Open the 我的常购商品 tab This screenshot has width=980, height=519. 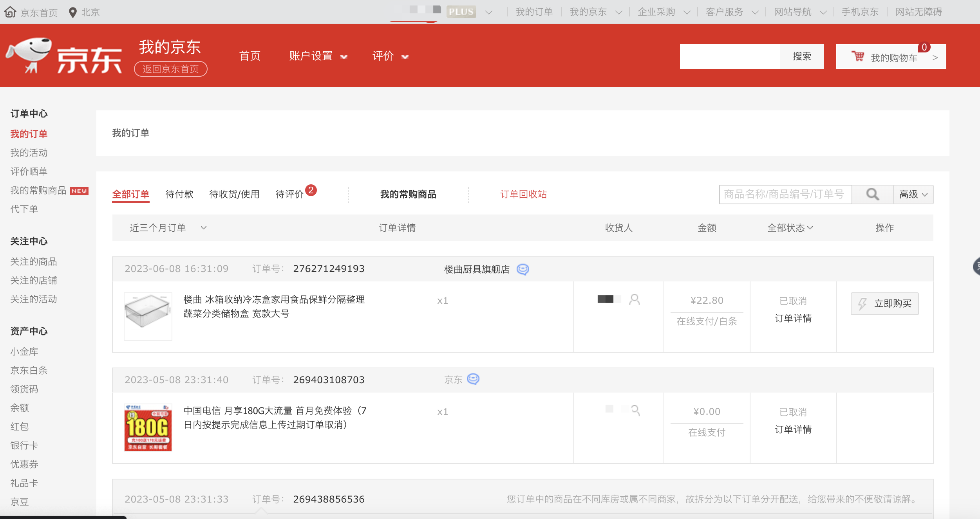pos(408,194)
